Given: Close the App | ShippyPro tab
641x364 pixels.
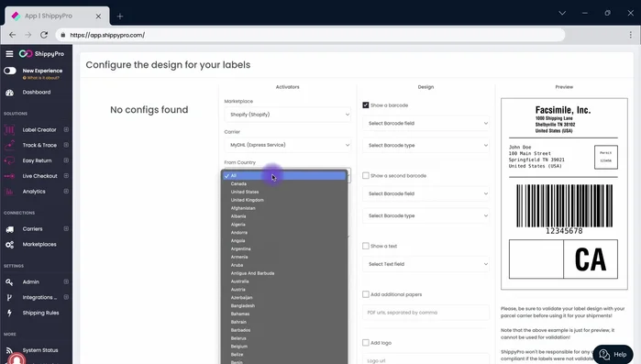Looking at the screenshot, I should click(98, 17).
